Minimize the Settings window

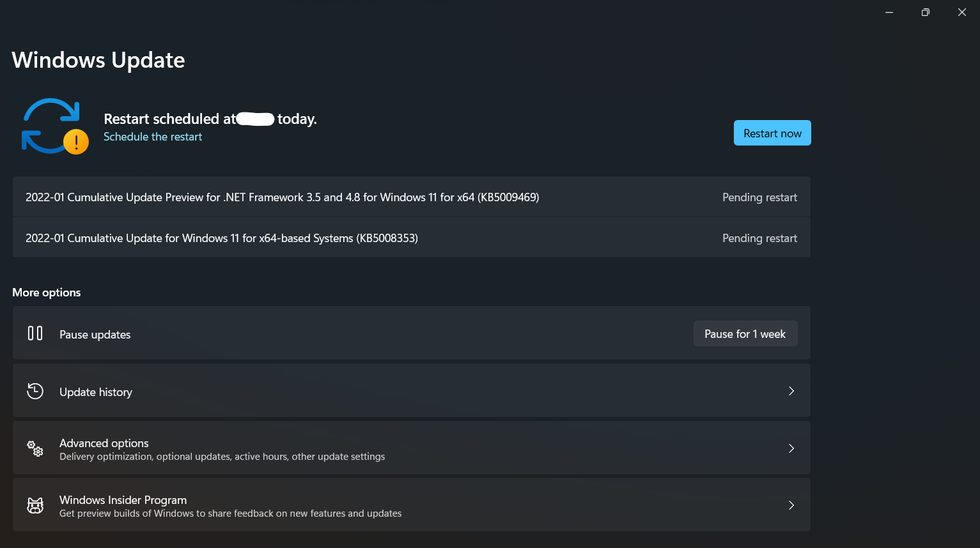(x=889, y=12)
